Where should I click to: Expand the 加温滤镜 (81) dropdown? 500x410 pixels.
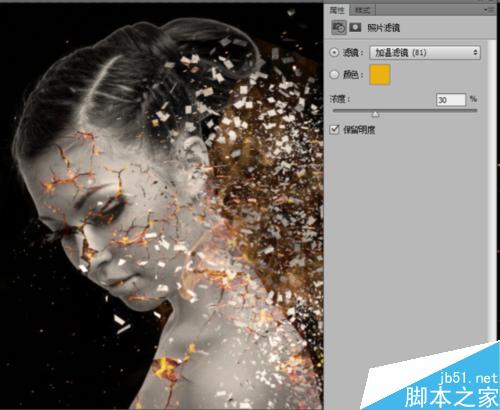[x=425, y=53]
